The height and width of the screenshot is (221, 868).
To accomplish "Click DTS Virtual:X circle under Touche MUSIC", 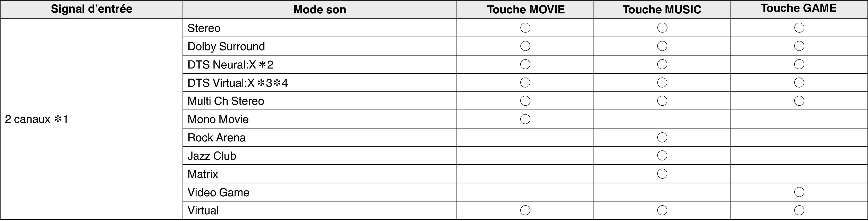I will [662, 82].
